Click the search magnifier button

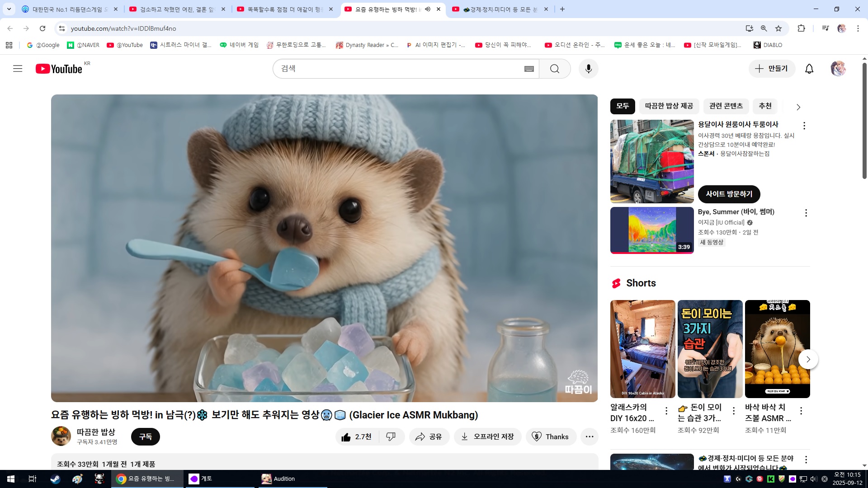[x=555, y=69]
